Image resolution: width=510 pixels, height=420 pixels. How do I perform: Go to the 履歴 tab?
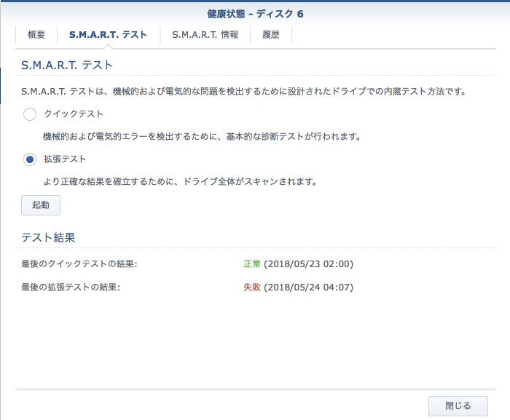[x=270, y=34]
